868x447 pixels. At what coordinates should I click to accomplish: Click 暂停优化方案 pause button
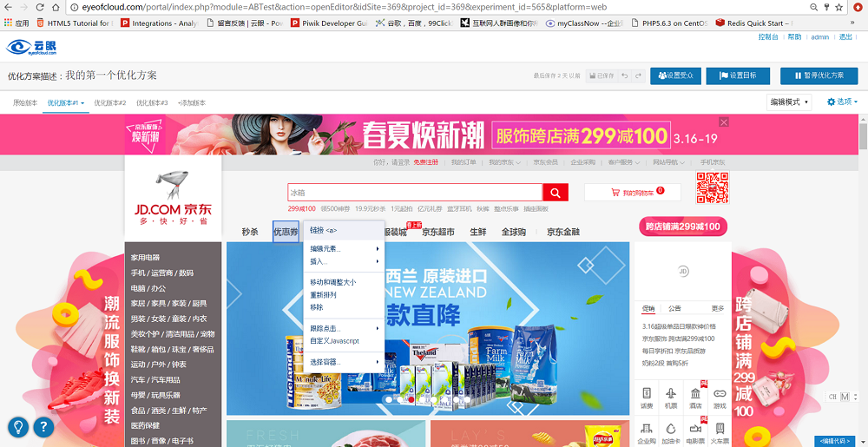pos(819,76)
